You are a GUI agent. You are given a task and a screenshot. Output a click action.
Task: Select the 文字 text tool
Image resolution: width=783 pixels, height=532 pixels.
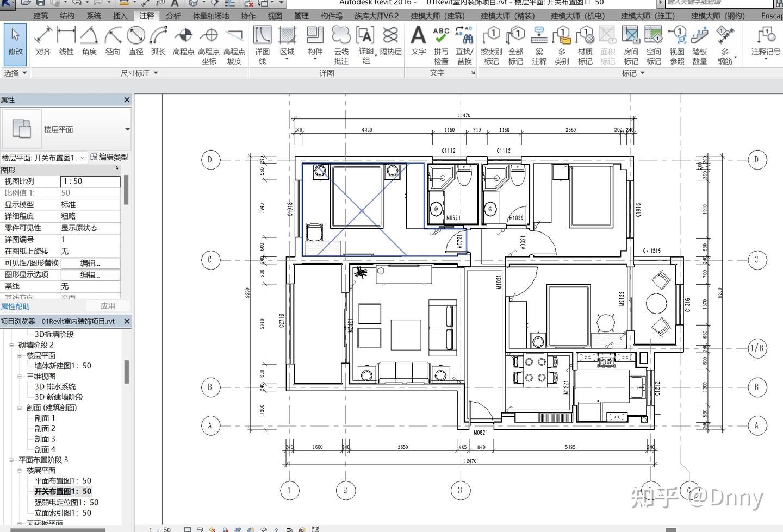click(x=418, y=42)
